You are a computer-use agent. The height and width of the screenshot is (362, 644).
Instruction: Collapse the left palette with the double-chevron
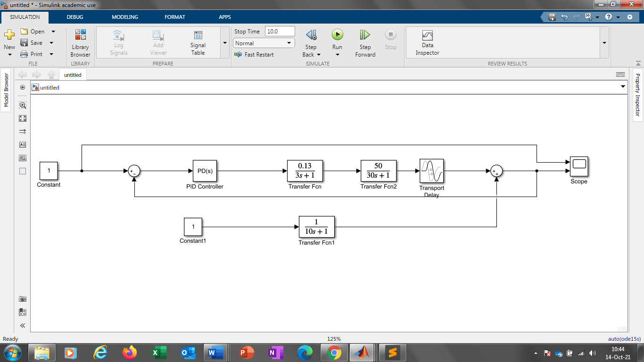coord(22,325)
